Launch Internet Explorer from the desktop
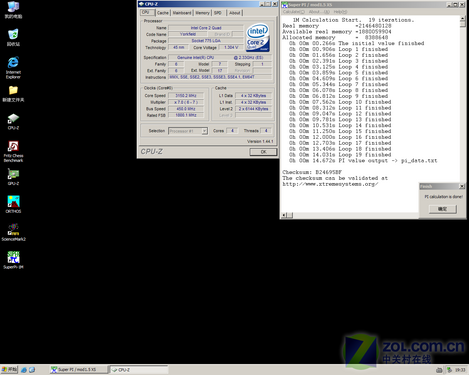Viewport: 469px width, 375px height. pos(13,68)
